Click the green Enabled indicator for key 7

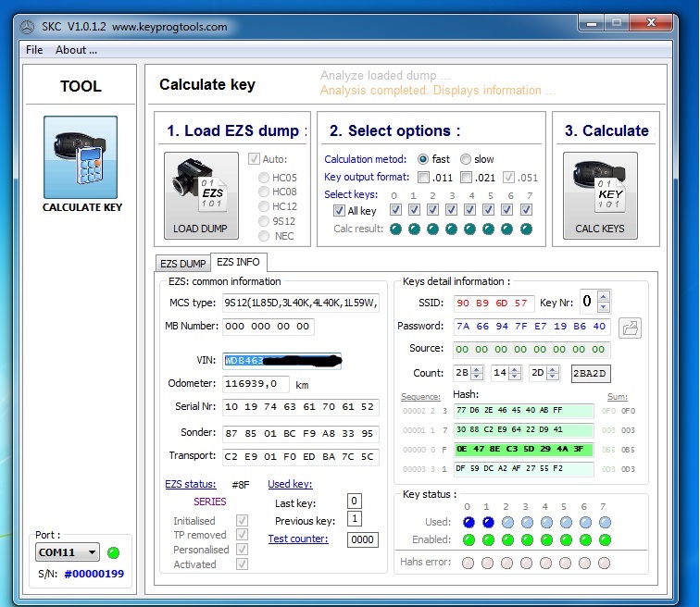(605, 539)
